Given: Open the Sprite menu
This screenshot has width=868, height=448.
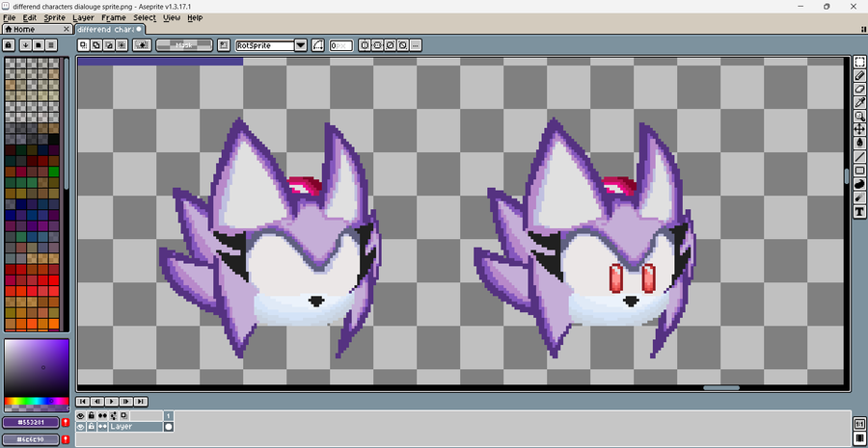Looking at the screenshot, I should point(55,17).
